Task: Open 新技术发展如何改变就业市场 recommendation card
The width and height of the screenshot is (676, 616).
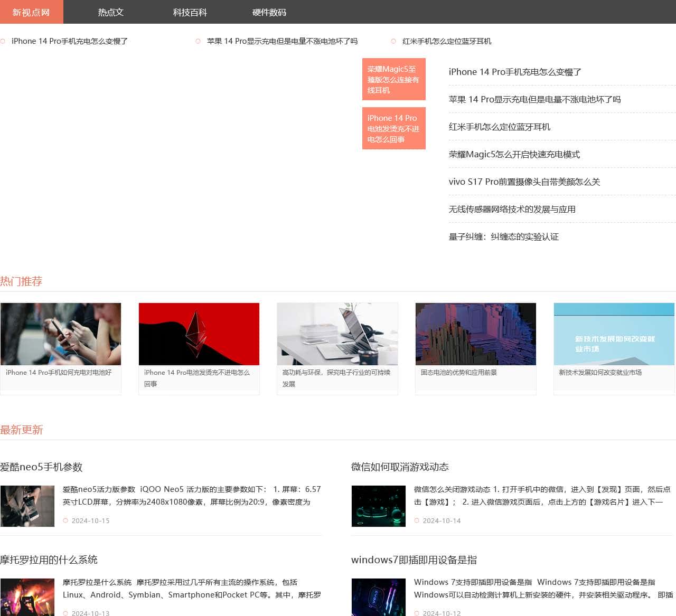Action: (x=614, y=334)
